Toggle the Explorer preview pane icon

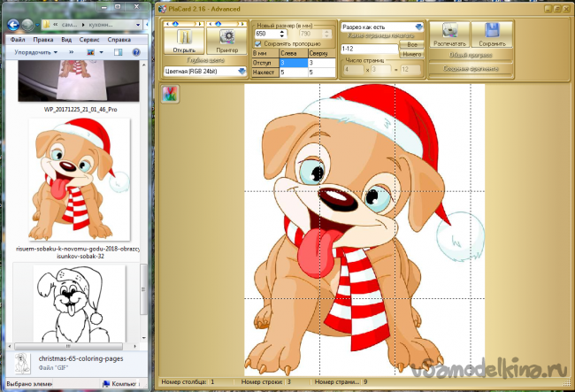(119, 53)
